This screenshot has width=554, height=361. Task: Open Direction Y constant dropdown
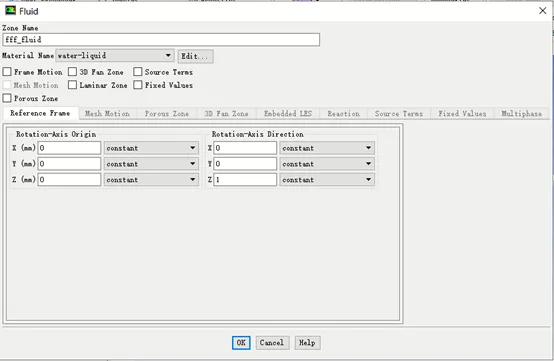click(x=327, y=164)
